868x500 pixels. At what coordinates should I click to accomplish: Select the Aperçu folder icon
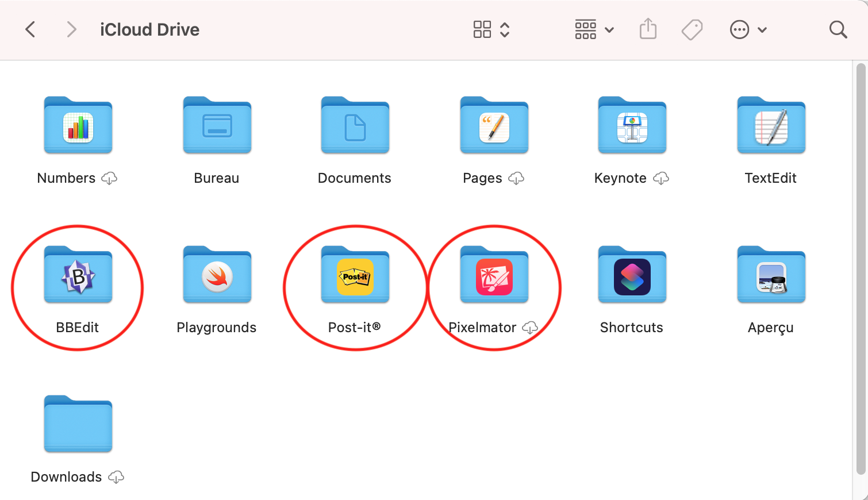tap(771, 275)
